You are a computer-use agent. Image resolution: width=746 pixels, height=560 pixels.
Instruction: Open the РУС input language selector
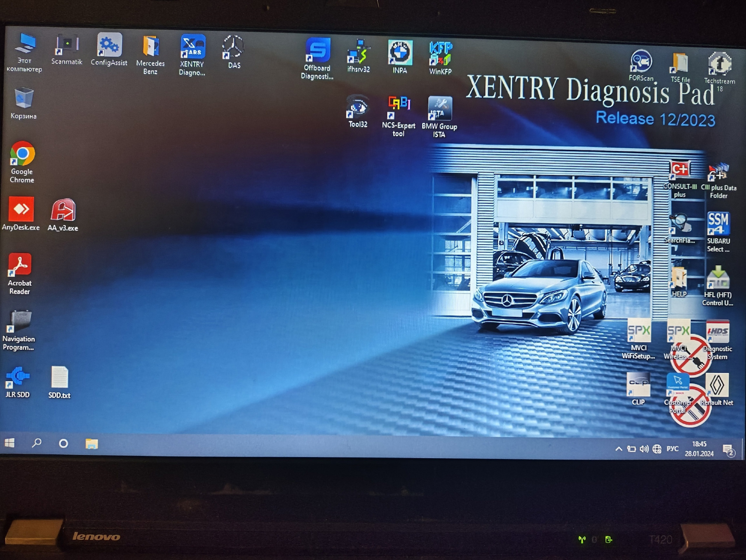pyautogui.click(x=673, y=449)
